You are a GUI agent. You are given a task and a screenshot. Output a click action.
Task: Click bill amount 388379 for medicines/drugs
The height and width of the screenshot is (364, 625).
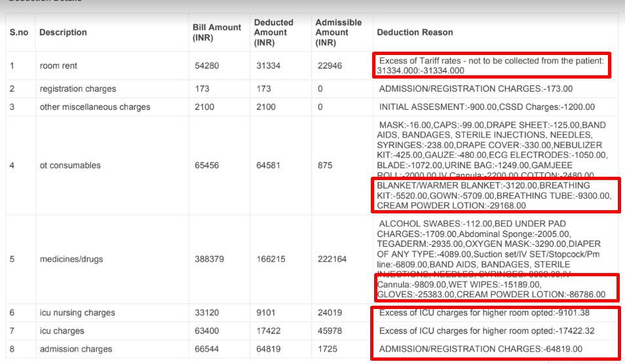pos(209,259)
